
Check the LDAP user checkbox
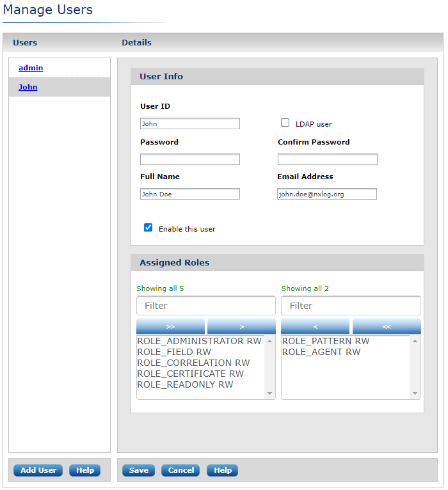pyautogui.click(x=285, y=123)
